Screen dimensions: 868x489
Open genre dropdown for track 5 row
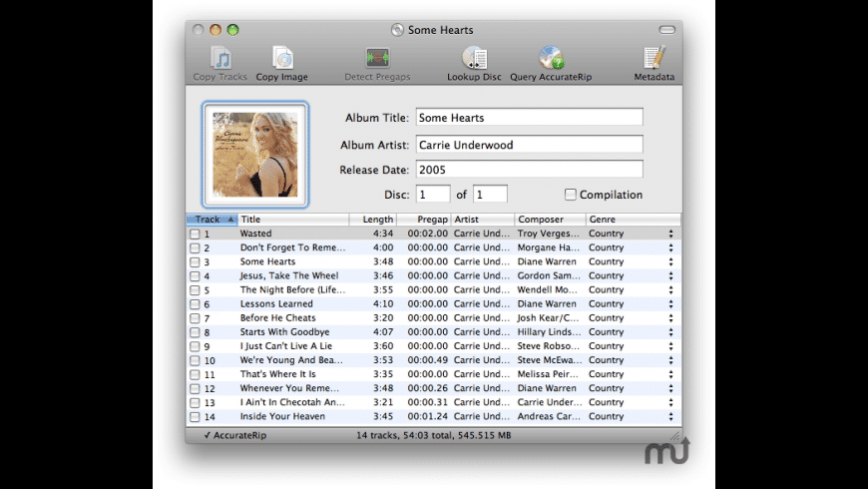[670, 290]
